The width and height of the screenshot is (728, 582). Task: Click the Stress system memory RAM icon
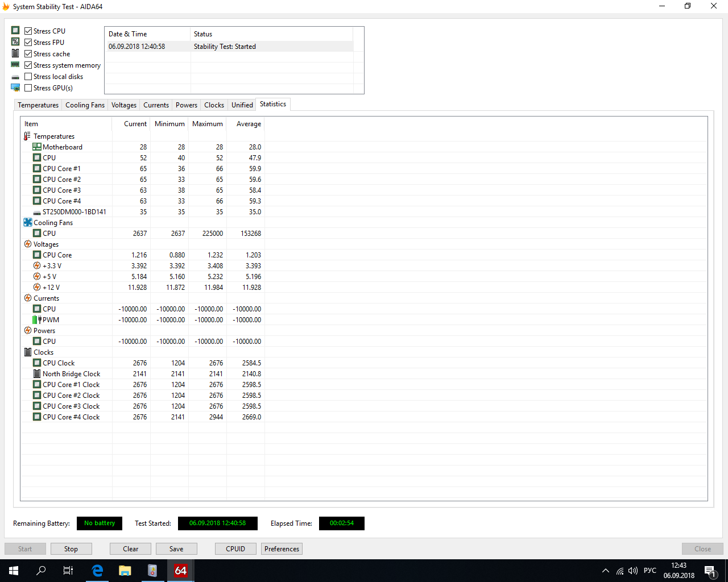pos(15,64)
